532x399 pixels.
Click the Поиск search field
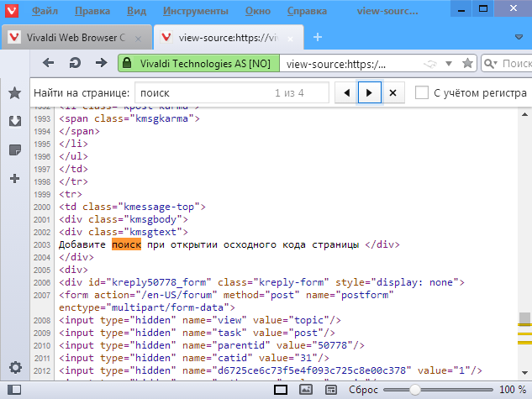[516, 63]
